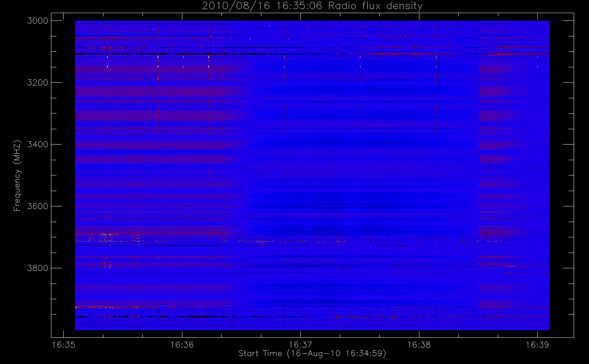Click the 16:38 time tick label
Image resolution: width=589 pixels, height=364 pixels.
pos(419,344)
